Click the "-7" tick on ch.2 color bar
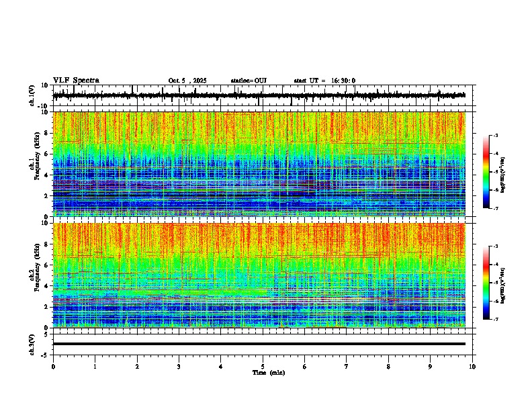This screenshot has height=411, width=532. click(x=495, y=319)
